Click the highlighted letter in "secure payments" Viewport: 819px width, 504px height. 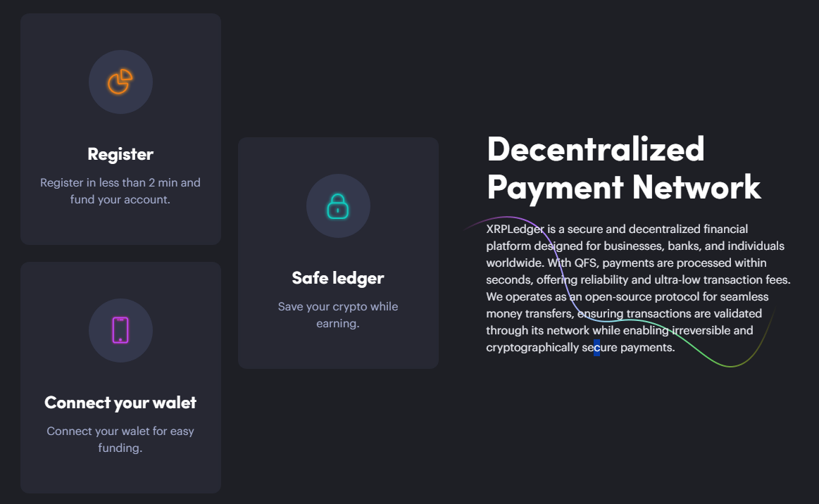(596, 348)
